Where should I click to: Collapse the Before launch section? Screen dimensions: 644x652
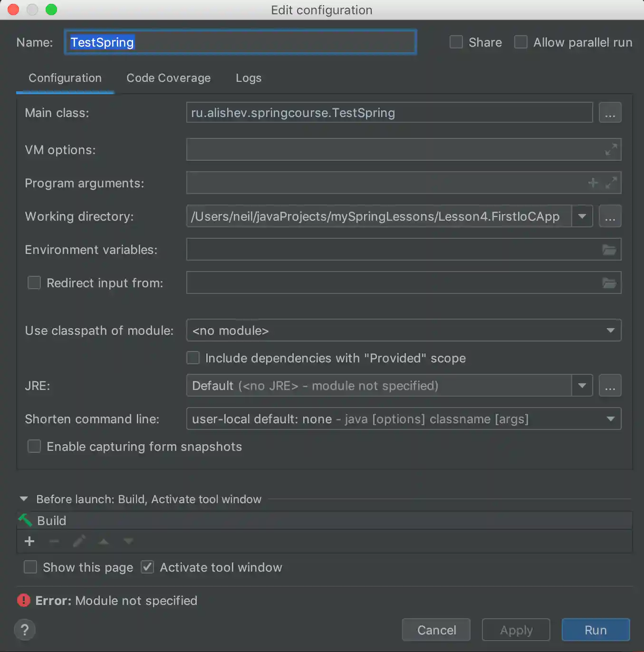point(24,499)
